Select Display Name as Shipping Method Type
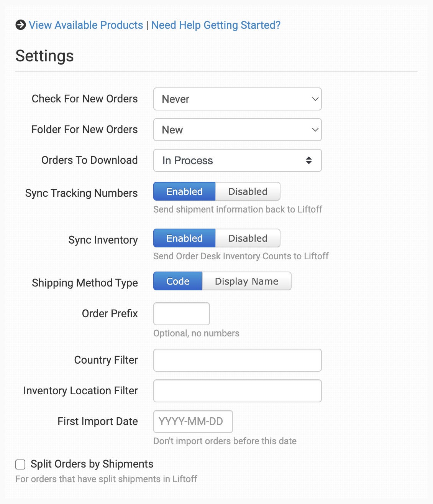 pyautogui.click(x=246, y=281)
